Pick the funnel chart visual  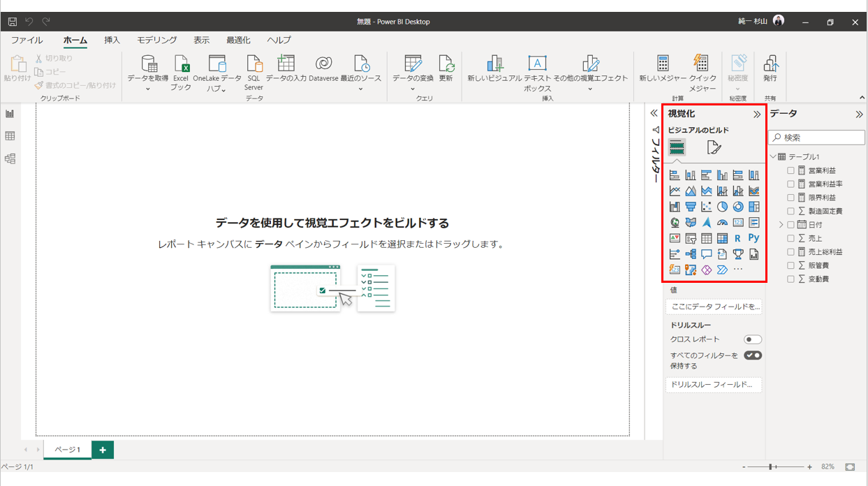coord(691,207)
